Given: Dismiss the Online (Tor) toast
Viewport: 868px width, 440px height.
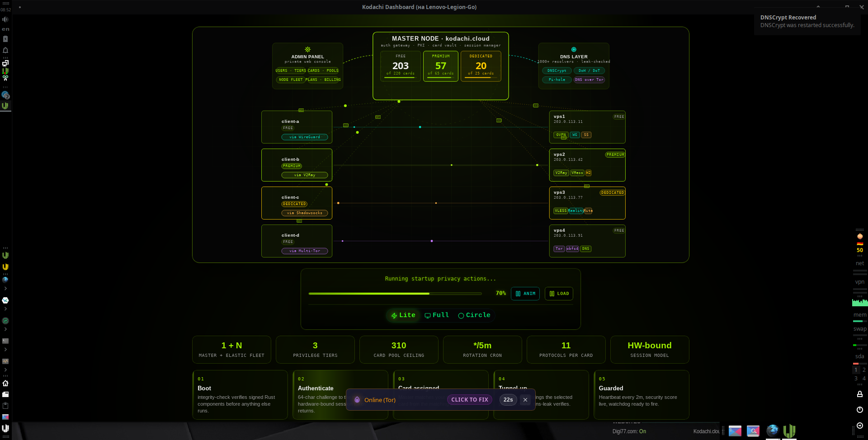Looking at the screenshot, I should coord(525,400).
